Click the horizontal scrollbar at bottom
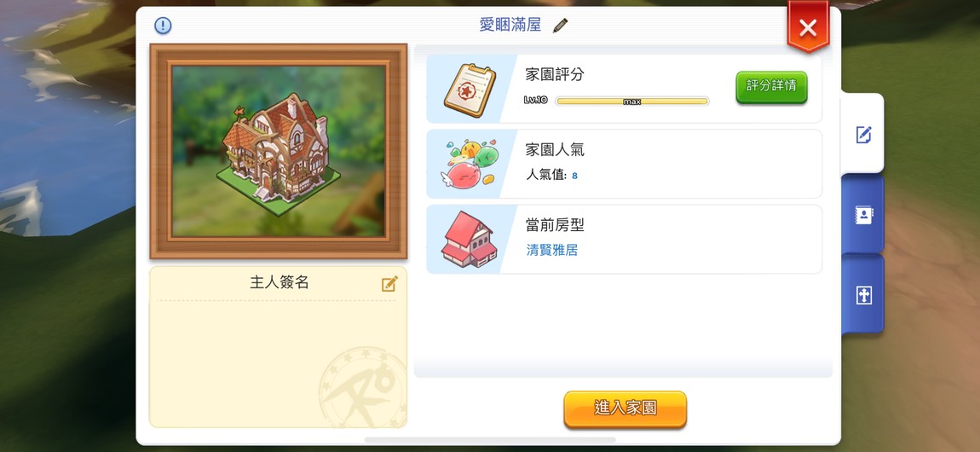Image resolution: width=980 pixels, height=452 pixels. click(489, 440)
